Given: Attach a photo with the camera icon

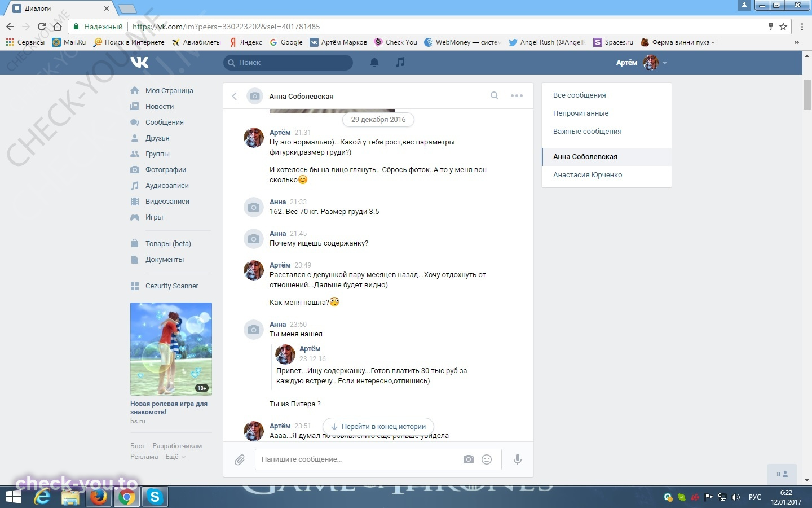Looking at the screenshot, I should pos(469,459).
